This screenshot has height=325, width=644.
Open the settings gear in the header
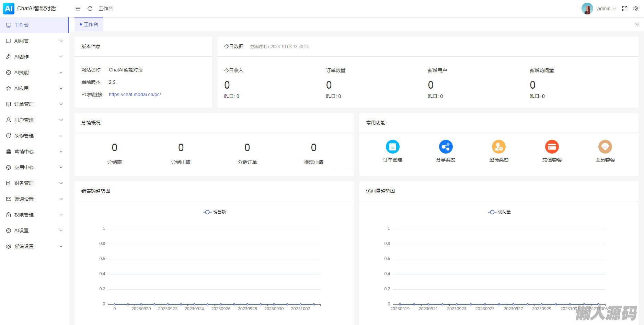(635, 9)
